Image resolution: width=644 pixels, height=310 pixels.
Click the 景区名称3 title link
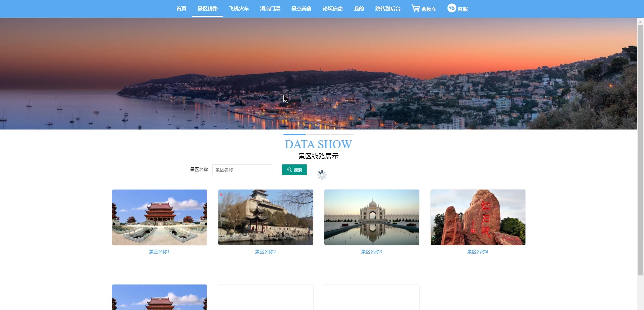(372, 252)
